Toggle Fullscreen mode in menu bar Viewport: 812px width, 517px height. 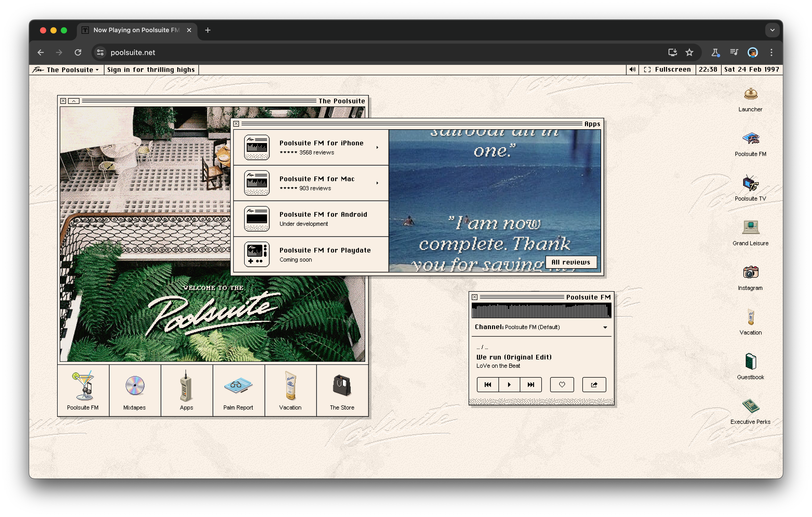[x=668, y=70]
